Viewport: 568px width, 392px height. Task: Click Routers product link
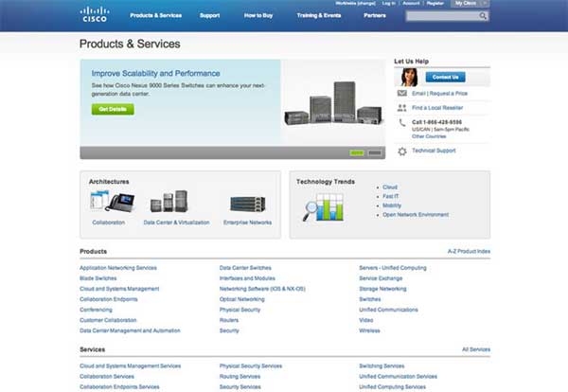tap(229, 320)
